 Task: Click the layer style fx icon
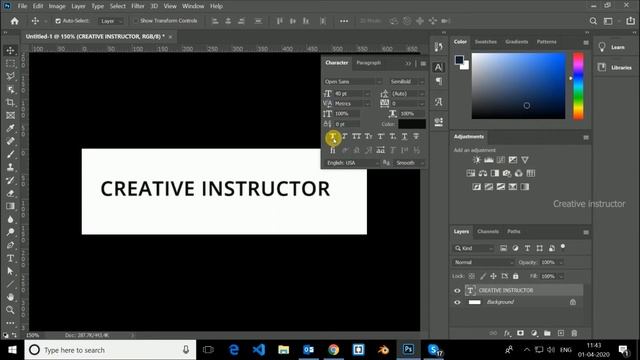[x=507, y=333]
